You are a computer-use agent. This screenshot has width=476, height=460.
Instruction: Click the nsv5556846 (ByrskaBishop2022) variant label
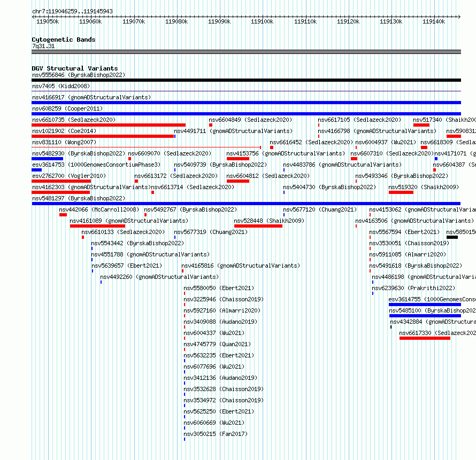pyautogui.click(x=79, y=75)
